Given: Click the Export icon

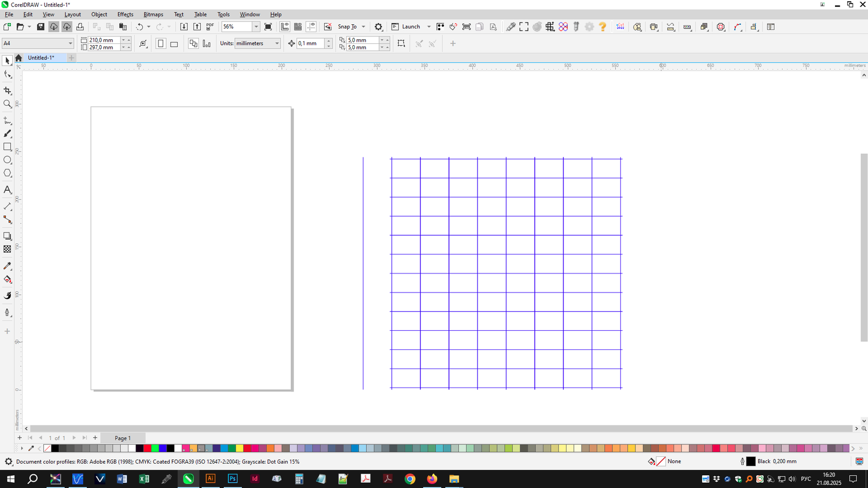Looking at the screenshot, I should [x=197, y=27].
